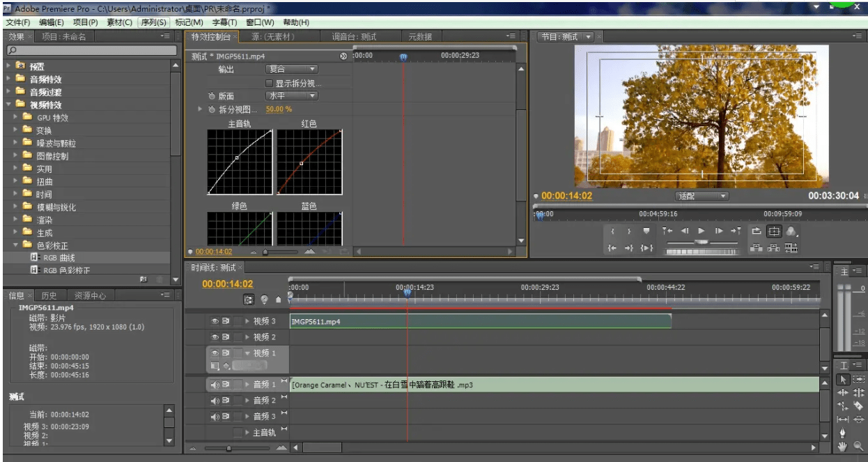
Task: Click new custom bin icon in effects panel
Action: coord(144,279)
